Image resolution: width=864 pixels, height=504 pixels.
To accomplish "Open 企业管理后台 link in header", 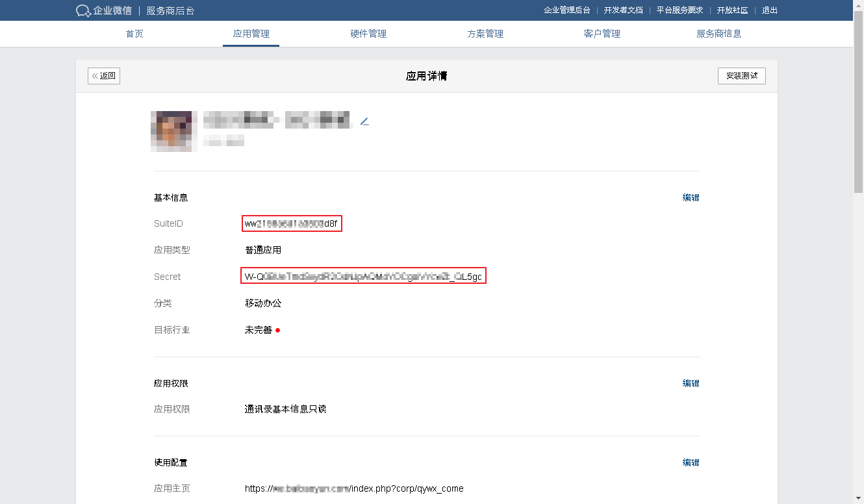I will (x=567, y=10).
